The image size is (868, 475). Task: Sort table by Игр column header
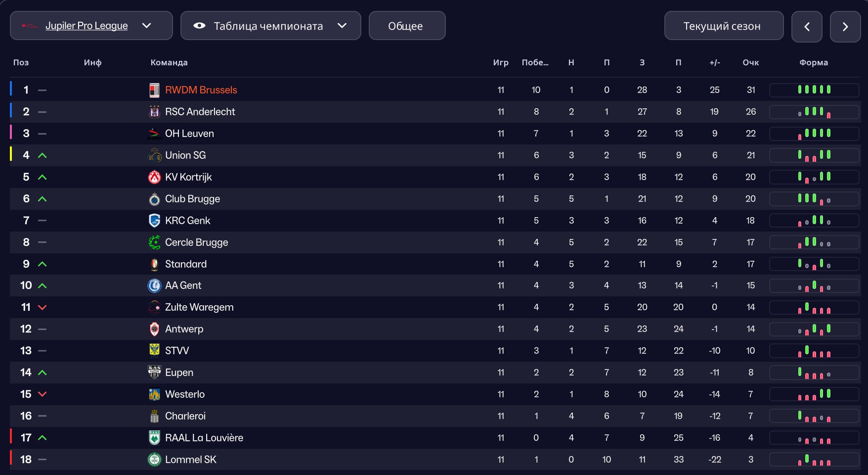501,62
